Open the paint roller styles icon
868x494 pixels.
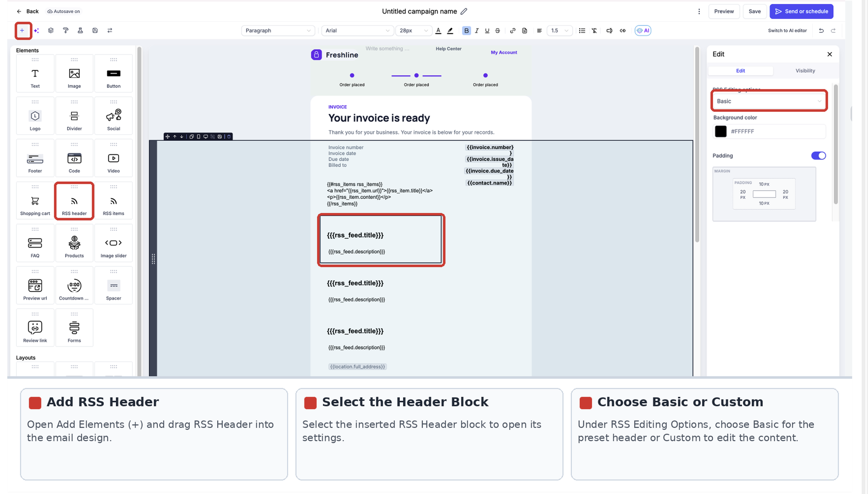click(x=66, y=30)
